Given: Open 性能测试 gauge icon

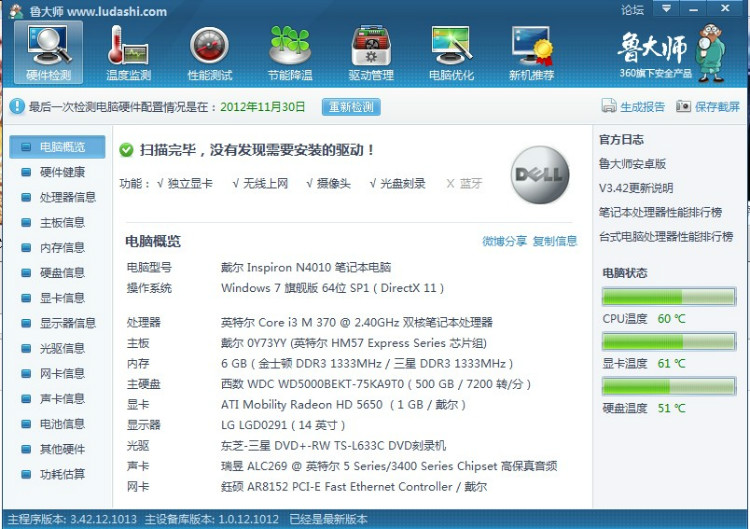Looking at the screenshot, I should tap(209, 46).
